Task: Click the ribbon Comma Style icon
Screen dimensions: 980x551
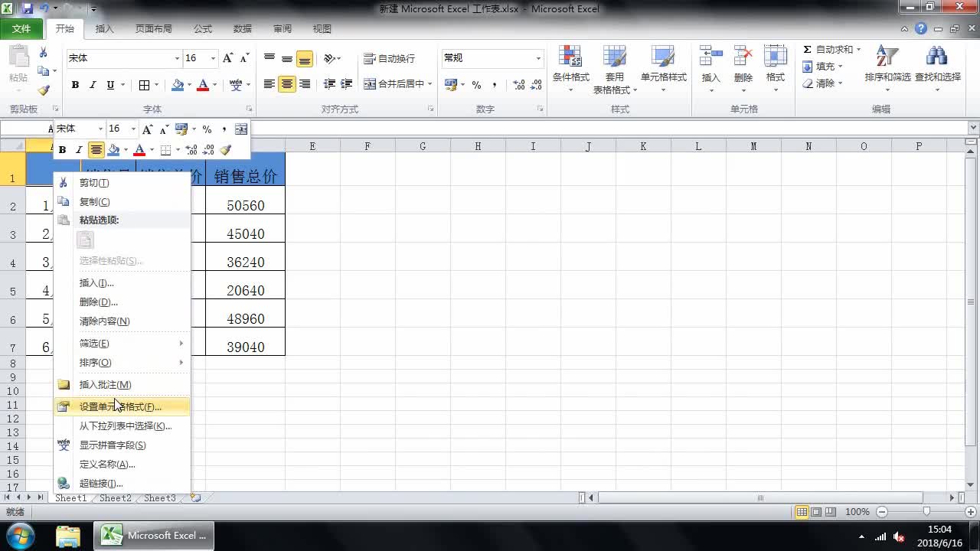Action: 495,85
